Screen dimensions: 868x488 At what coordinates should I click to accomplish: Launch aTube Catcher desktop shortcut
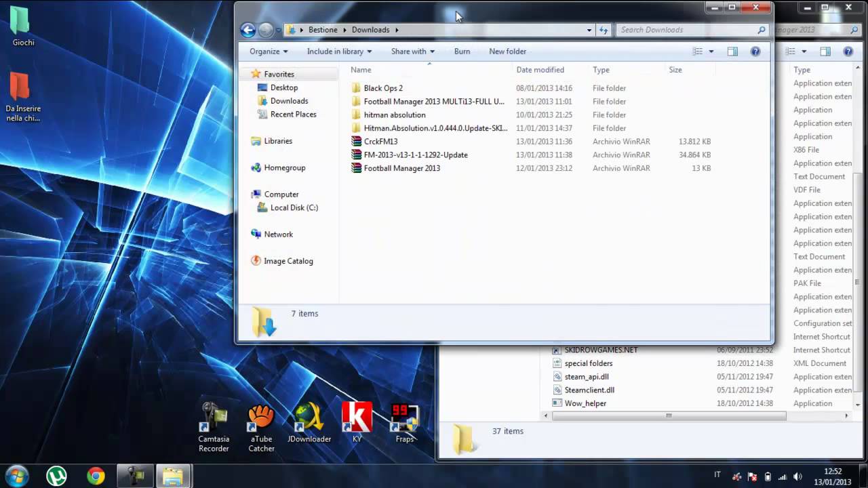tap(261, 427)
